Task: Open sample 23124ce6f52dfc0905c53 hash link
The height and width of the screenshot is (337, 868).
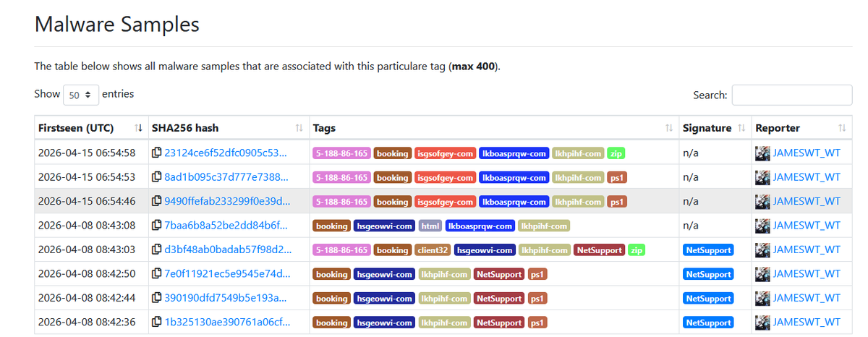Action: pyautogui.click(x=226, y=153)
